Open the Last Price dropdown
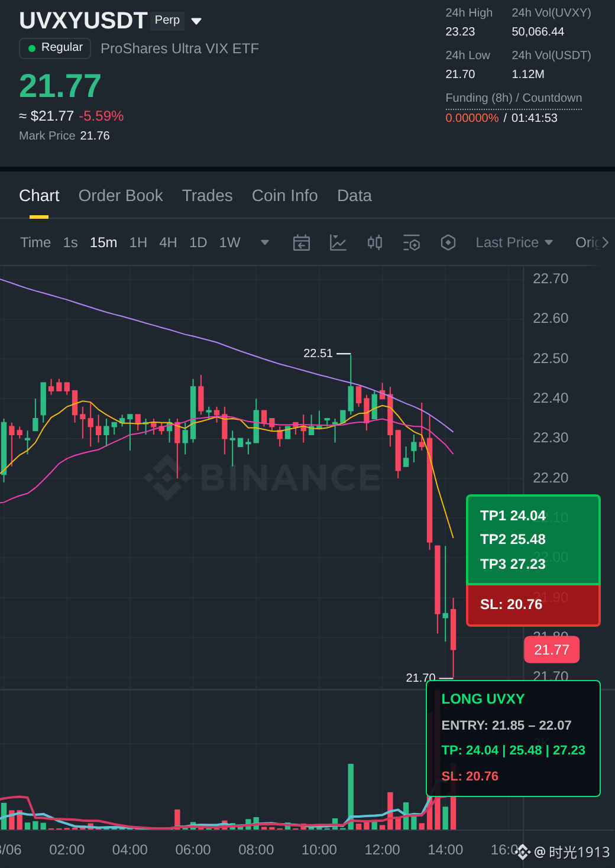This screenshot has height=868, width=615. (x=514, y=242)
